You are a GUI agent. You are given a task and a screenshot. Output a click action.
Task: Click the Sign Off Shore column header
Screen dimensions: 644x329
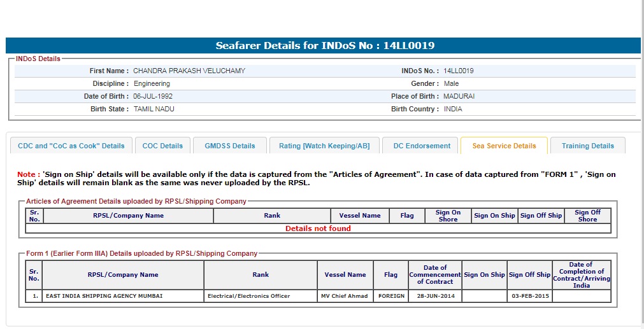[x=587, y=216]
